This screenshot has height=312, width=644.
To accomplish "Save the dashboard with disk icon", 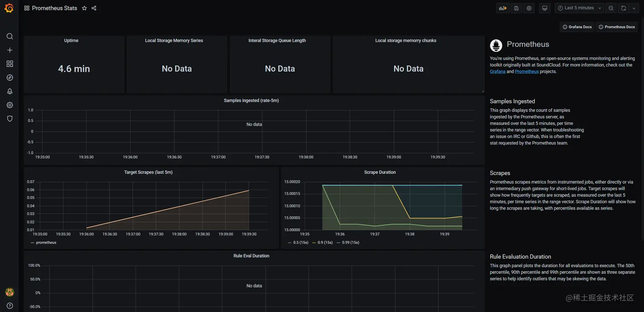I will tap(516, 8).
